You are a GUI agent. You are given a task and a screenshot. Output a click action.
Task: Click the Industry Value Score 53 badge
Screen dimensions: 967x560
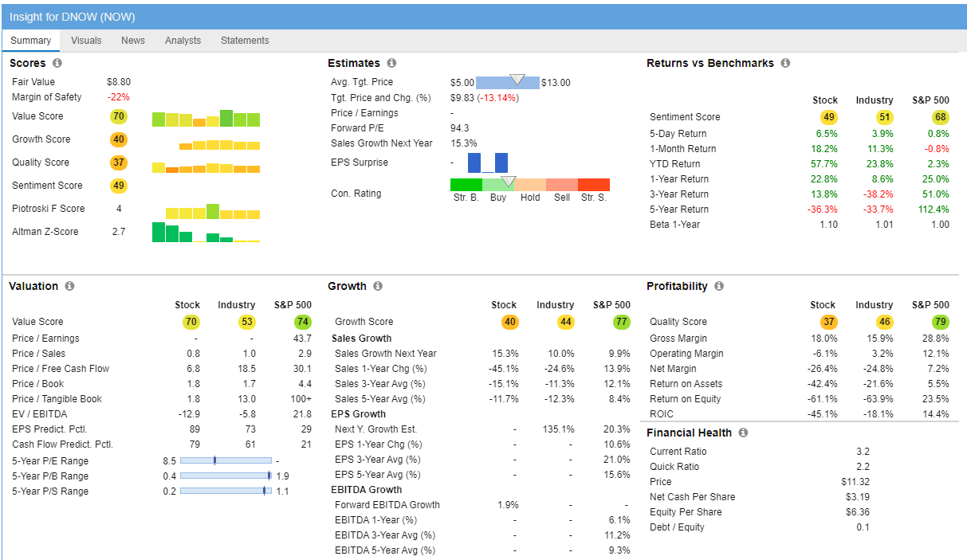click(246, 322)
